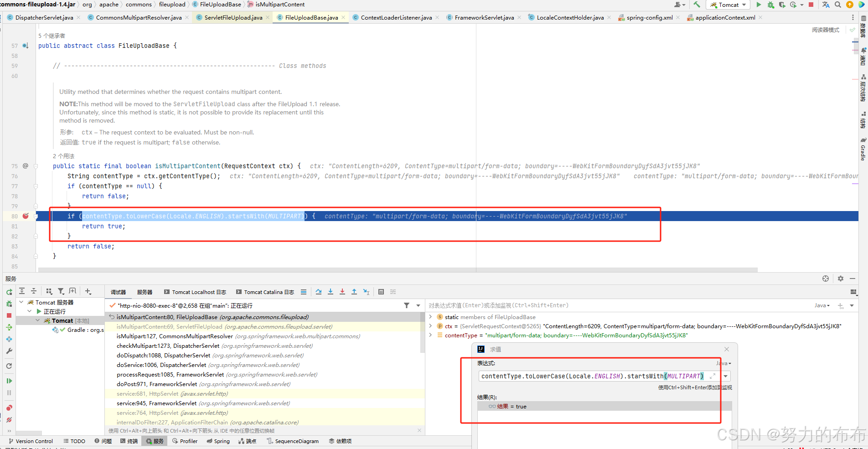Click Add Service plus icon

pyautogui.click(x=88, y=291)
